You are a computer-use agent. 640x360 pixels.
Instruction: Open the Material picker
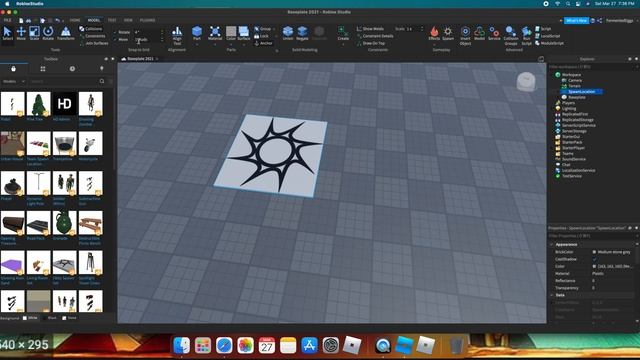point(215,32)
